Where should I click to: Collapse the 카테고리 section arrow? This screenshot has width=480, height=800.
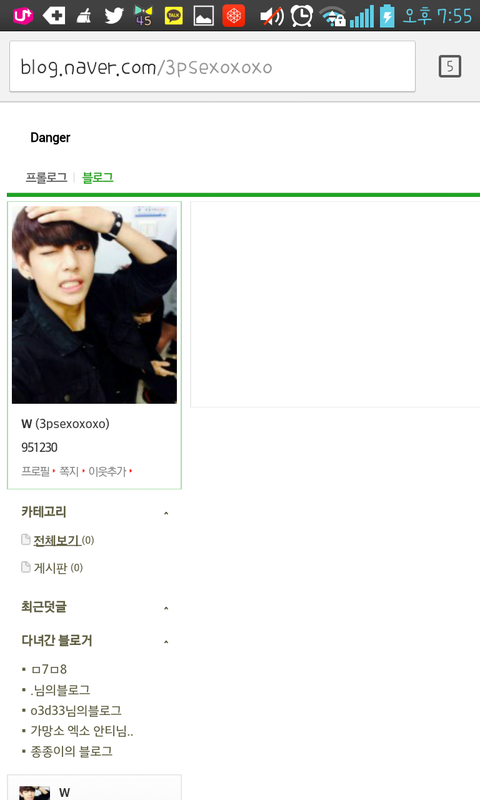point(166,513)
